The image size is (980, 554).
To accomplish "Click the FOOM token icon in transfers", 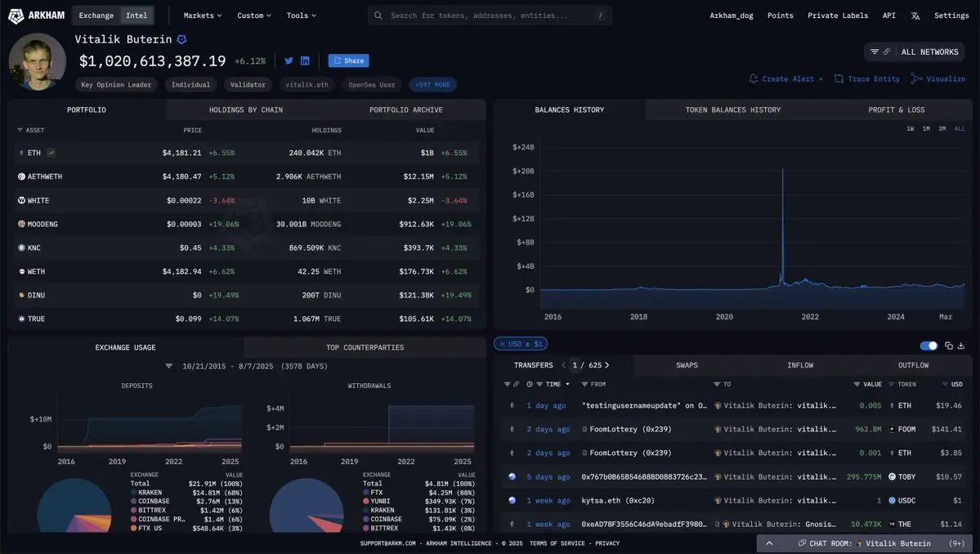I will point(892,429).
